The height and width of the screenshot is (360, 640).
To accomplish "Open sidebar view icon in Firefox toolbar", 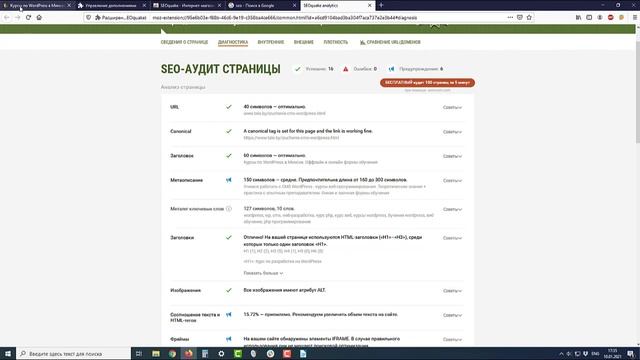I will (589, 18).
